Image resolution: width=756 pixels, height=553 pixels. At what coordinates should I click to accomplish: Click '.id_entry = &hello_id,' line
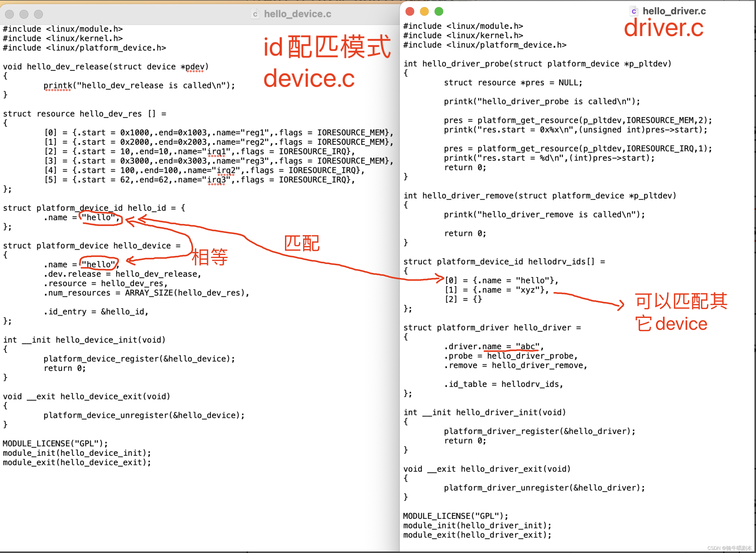coord(96,312)
